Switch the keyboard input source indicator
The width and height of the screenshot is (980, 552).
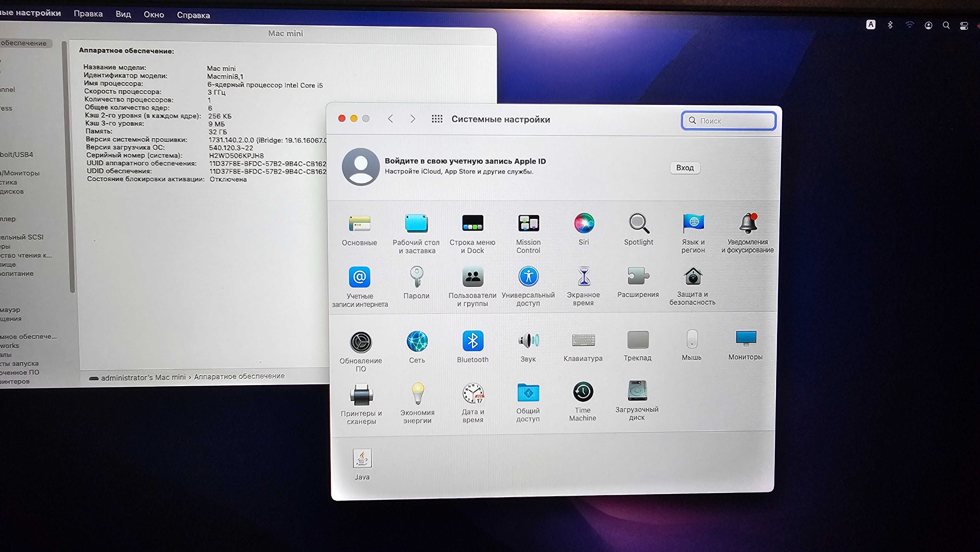(871, 24)
